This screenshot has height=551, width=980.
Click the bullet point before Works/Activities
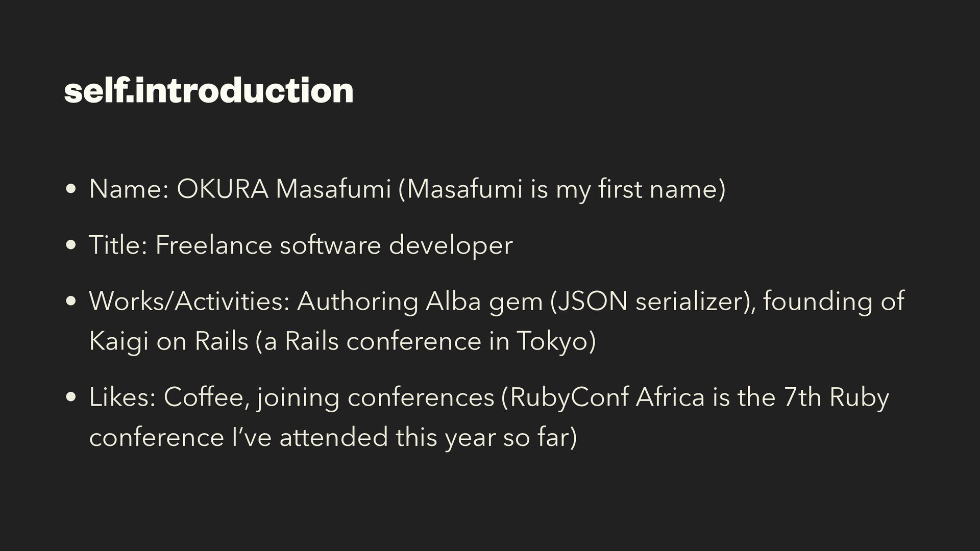click(71, 302)
